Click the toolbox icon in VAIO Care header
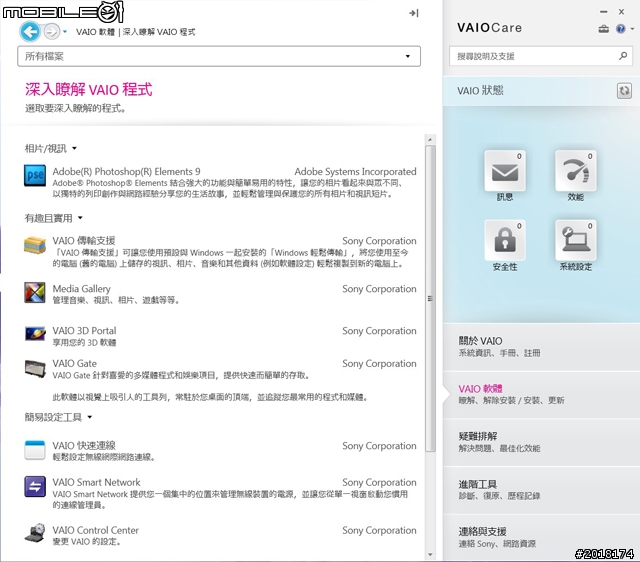This screenshot has width=640, height=562. tap(604, 29)
